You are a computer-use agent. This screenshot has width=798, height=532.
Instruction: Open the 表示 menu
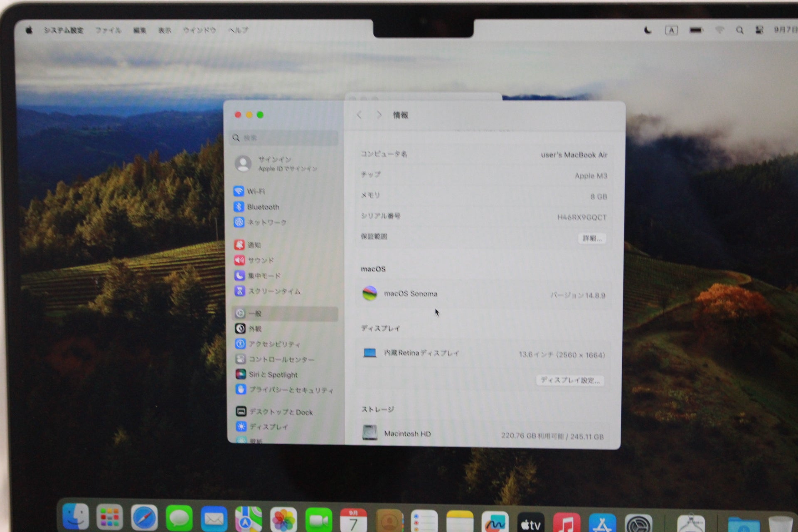165,30
